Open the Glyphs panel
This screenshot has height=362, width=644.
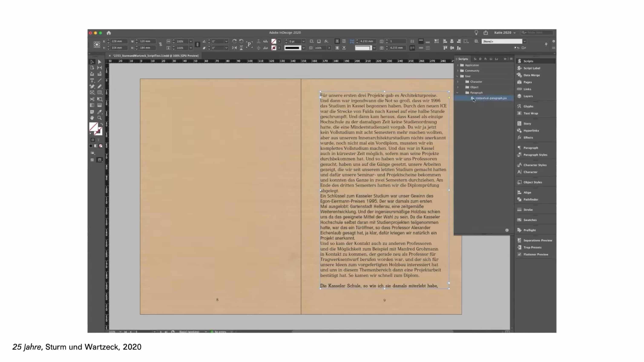point(528,106)
